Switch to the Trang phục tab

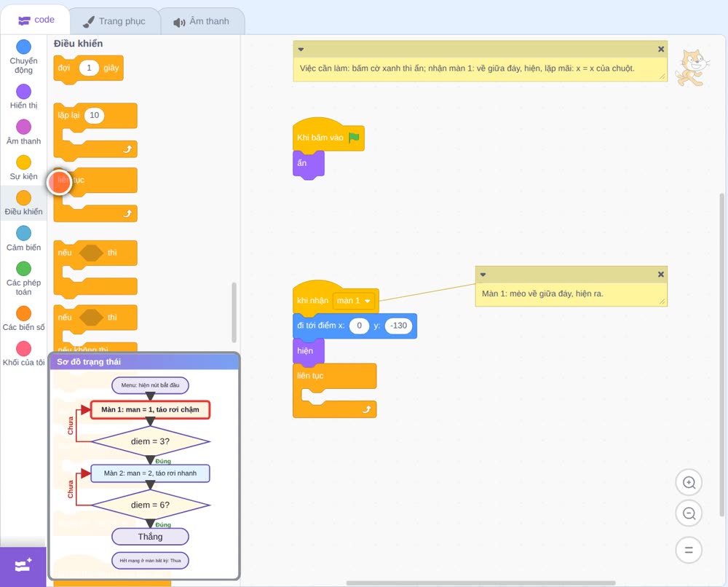click(115, 21)
